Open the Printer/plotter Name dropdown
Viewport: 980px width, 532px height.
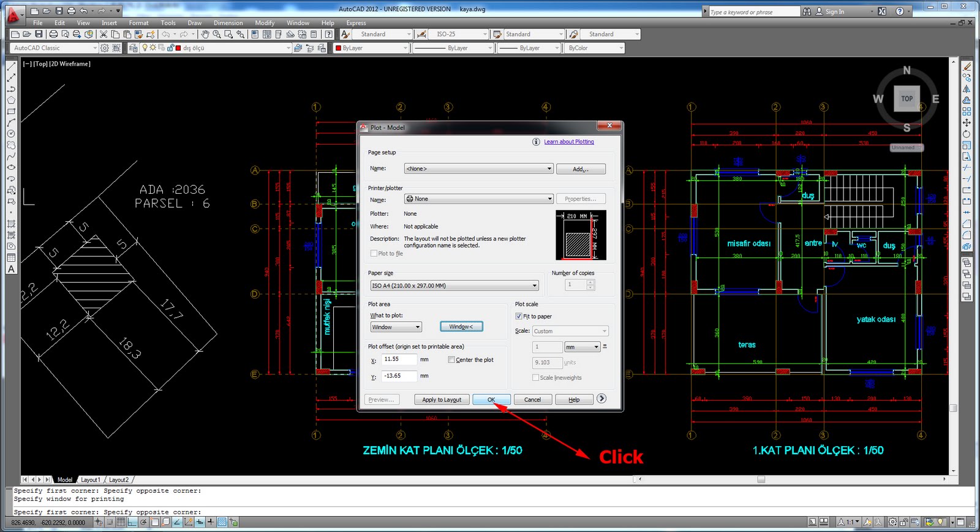(x=479, y=199)
